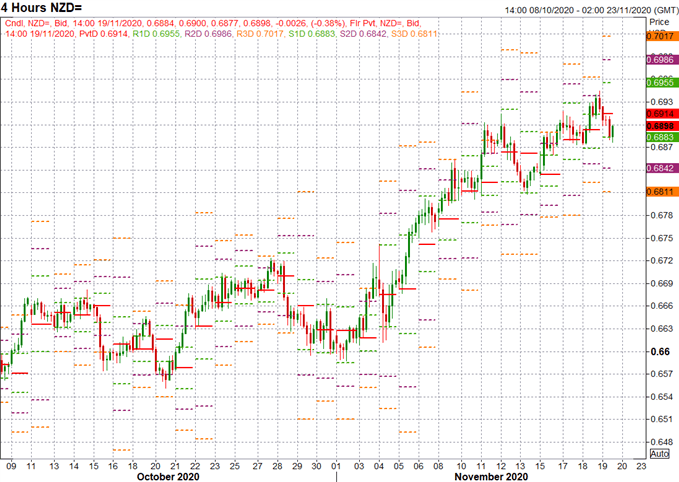Click the 0.687 price axis label
The width and height of the screenshot is (679, 482).
coord(662,147)
